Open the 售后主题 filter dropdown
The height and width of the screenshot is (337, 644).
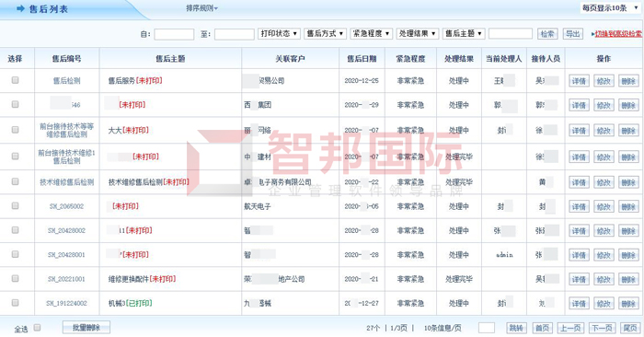click(464, 34)
